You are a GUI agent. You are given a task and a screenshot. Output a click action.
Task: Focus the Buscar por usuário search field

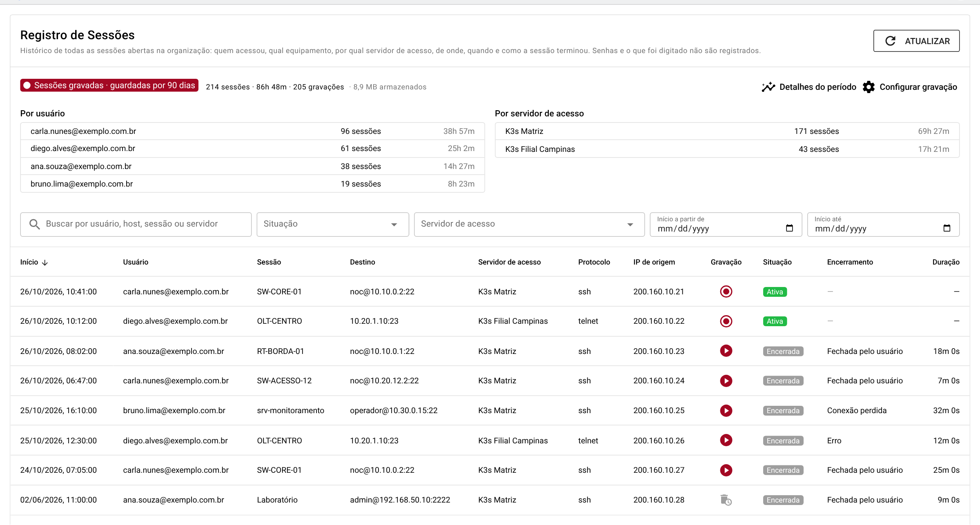click(136, 224)
